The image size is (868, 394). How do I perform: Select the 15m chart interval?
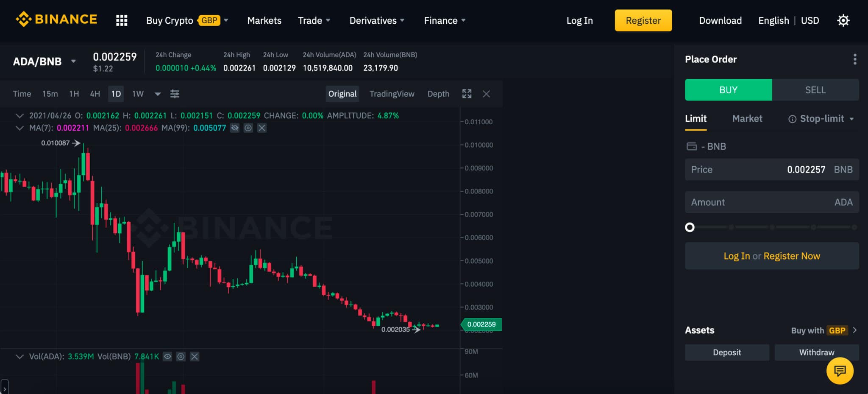(50, 94)
